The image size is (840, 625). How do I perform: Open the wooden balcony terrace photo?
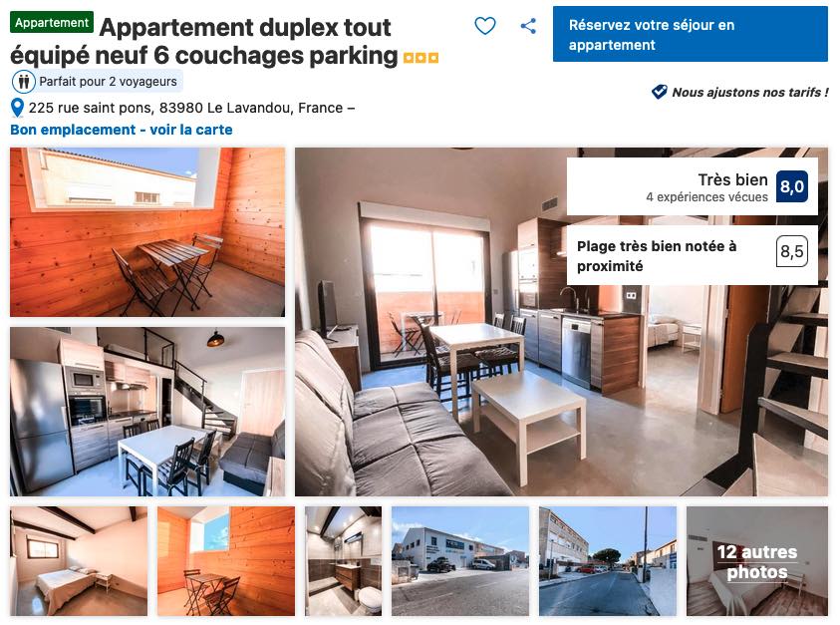pos(147,232)
